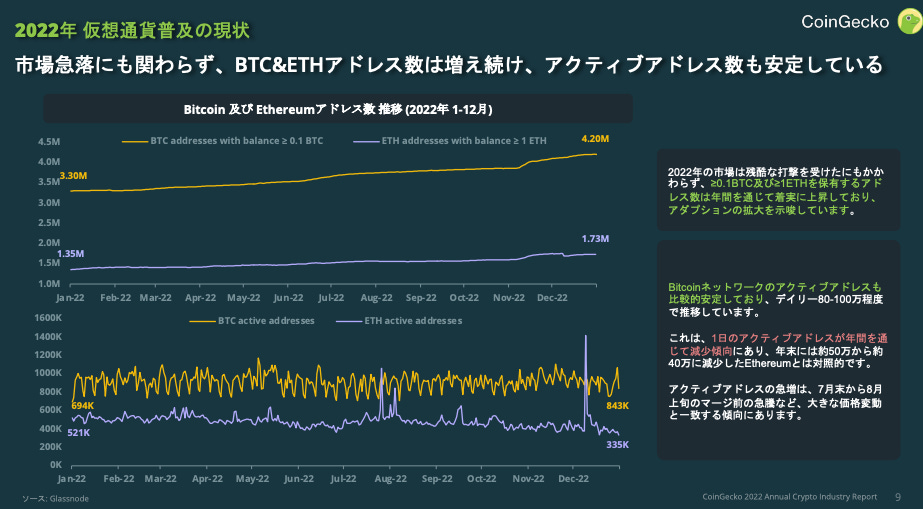Screen dimensions: 923x509
Task: Select the heading '2022年 仮想通貨普及の現状'
Action: pyautogui.click(x=132, y=30)
